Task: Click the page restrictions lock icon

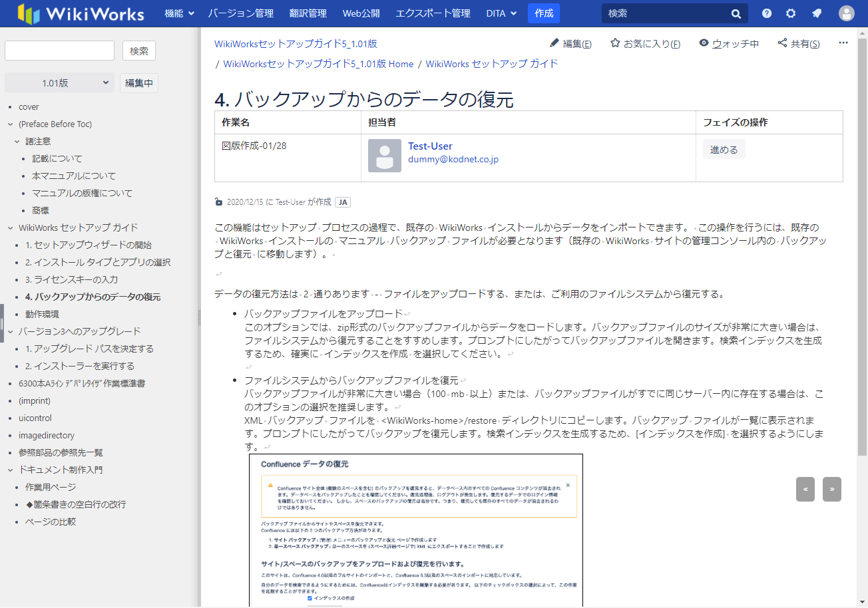Action: click(x=219, y=202)
